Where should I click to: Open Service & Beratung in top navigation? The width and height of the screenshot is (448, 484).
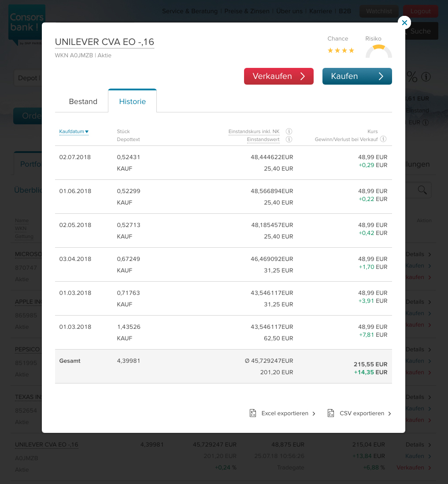[x=190, y=11]
